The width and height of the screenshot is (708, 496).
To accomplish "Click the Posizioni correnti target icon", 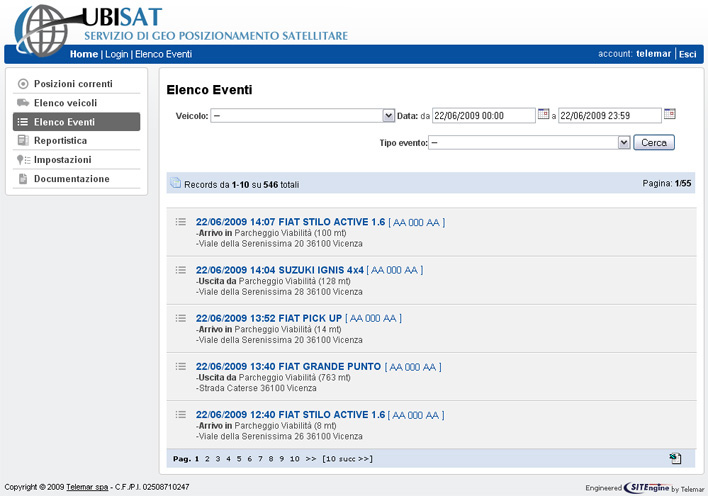I will pyautogui.click(x=23, y=84).
